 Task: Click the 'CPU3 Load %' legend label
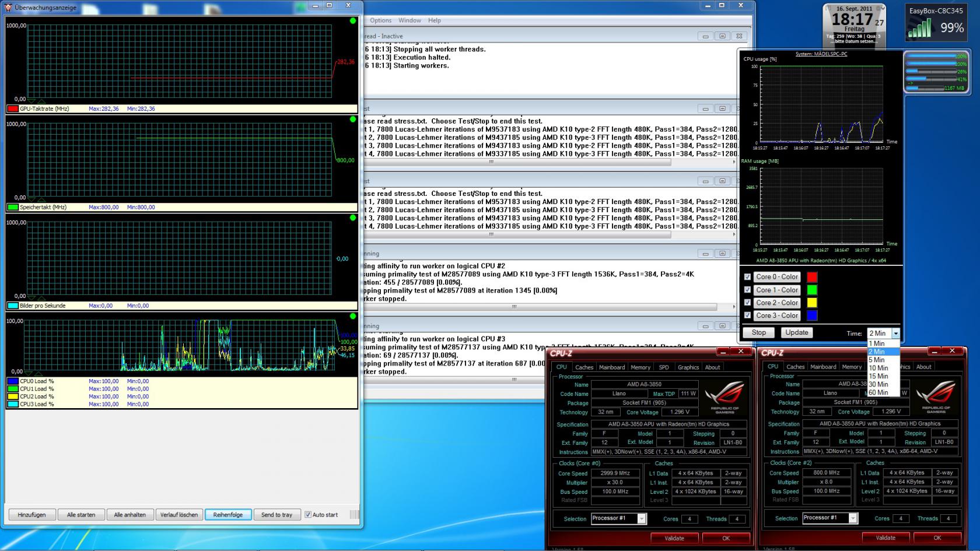(x=37, y=404)
